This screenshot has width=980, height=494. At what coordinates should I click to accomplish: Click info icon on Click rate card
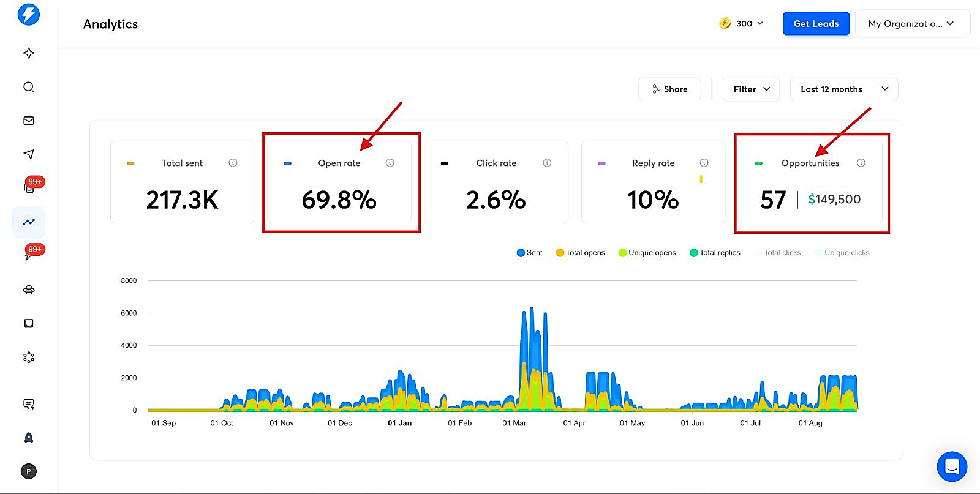coord(547,163)
